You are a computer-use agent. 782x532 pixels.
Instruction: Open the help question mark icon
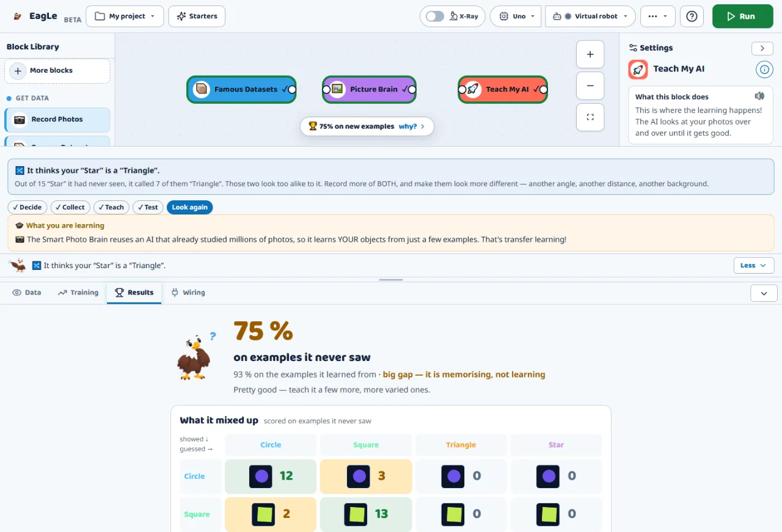[692, 16]
